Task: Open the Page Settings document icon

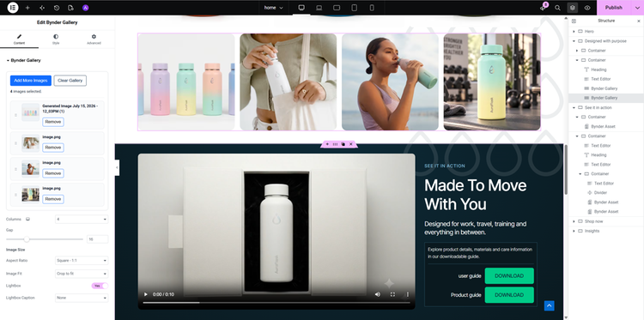Action: click(x=70, y=8)
